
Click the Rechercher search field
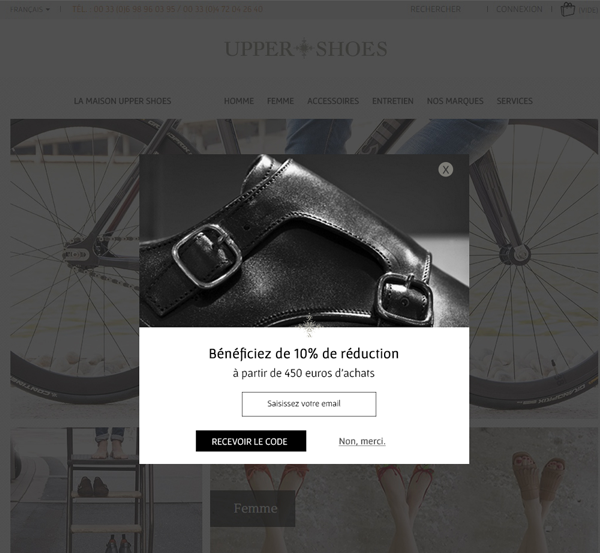point(435,9)
